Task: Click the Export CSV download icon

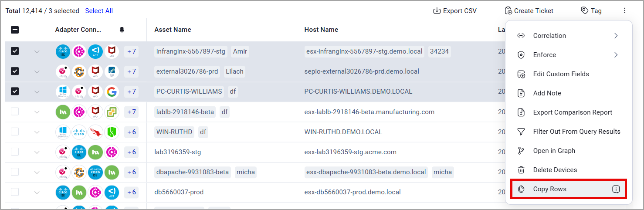Action: [437, 10]
